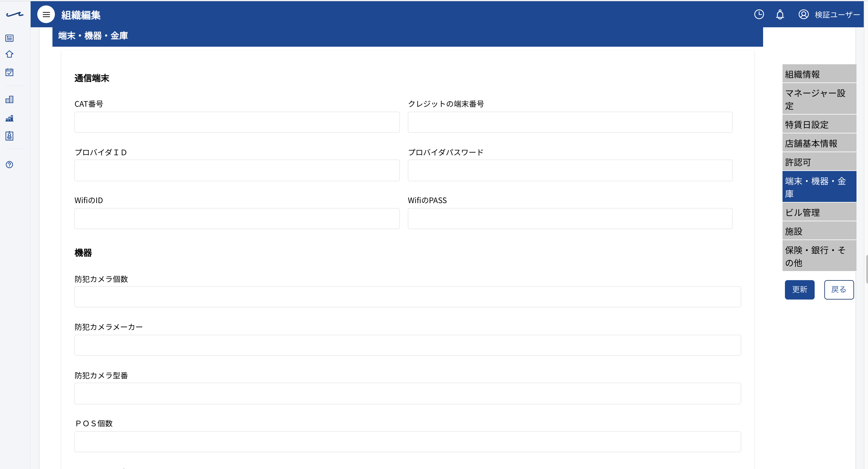This screenshot has height=469, width=868.
Task: Open the calendar check sidebar icon
Action: pyautogui.click(x=9, y=72)
